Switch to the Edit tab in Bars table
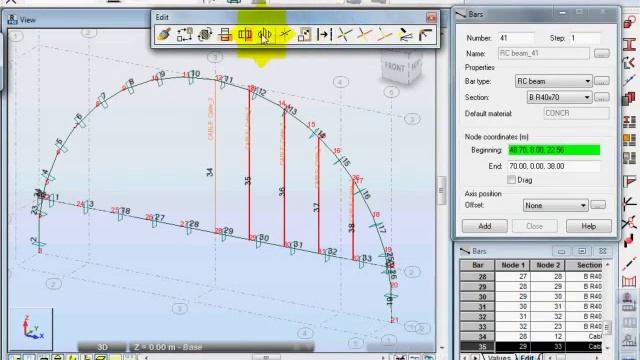 [x=527, y=357]
